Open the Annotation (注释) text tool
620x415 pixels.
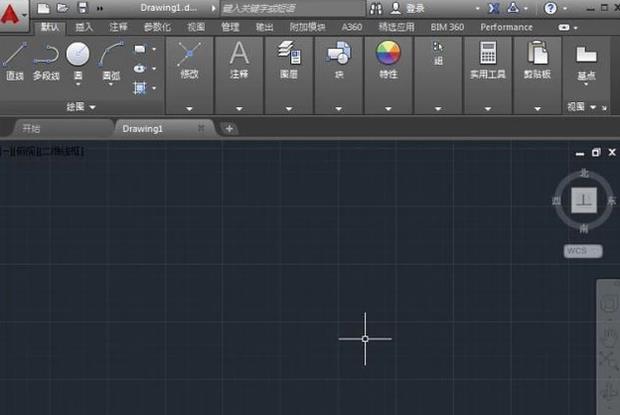(x=239, y=58)
